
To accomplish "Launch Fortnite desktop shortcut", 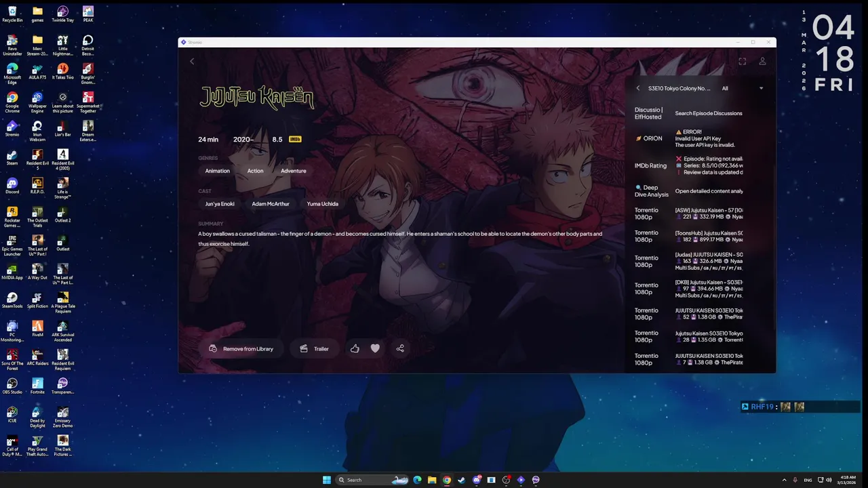I will [37, 385].
